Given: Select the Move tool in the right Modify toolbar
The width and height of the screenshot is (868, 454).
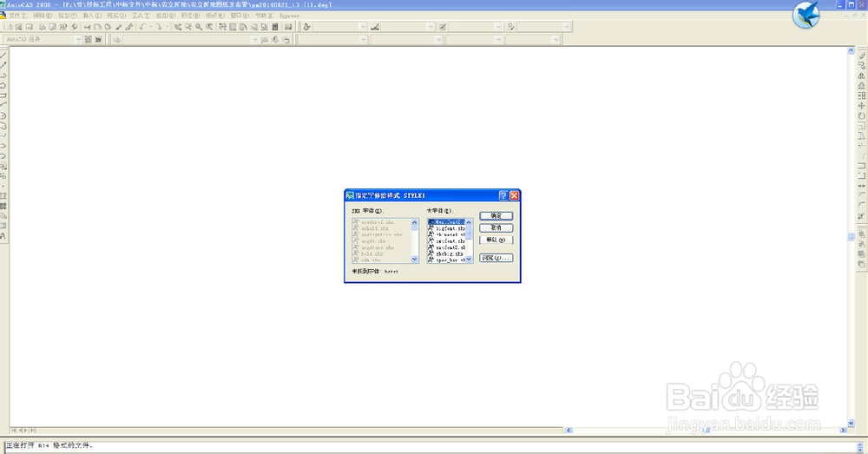Looking at the screenshot, I should (861, 105).
